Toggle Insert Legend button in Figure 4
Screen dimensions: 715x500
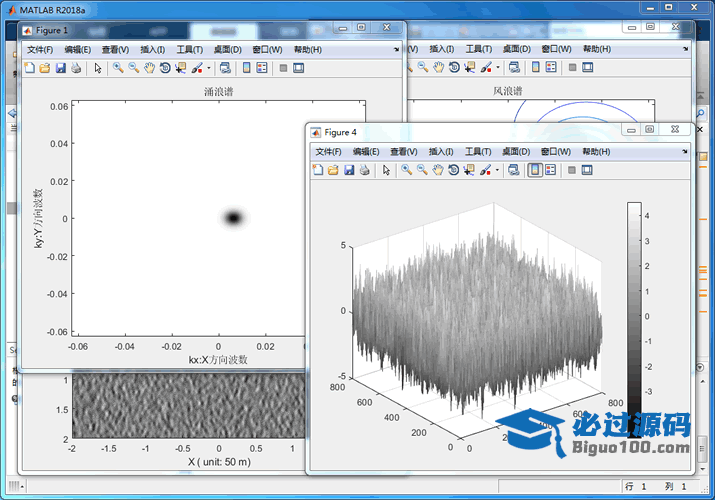click(550, 170)
